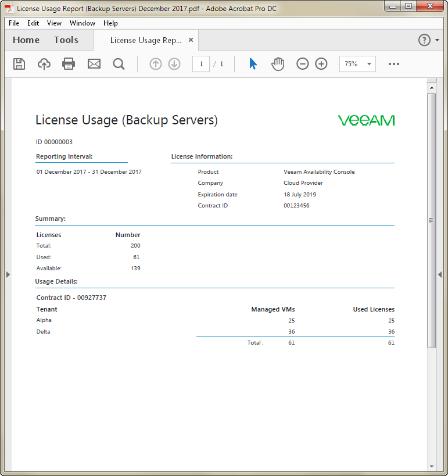The image size is (448, 476).
Task: Click the ID 00000003 text
Action: click(54, 142)
